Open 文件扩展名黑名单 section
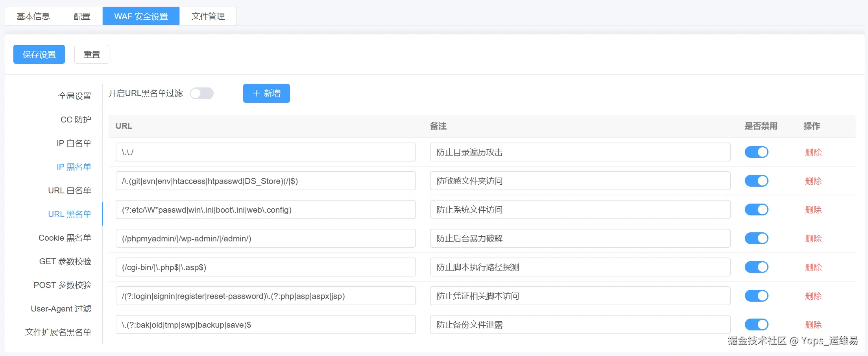Image resolution: width=868 pixels, height=356 pixels. (x=58, y=332)
